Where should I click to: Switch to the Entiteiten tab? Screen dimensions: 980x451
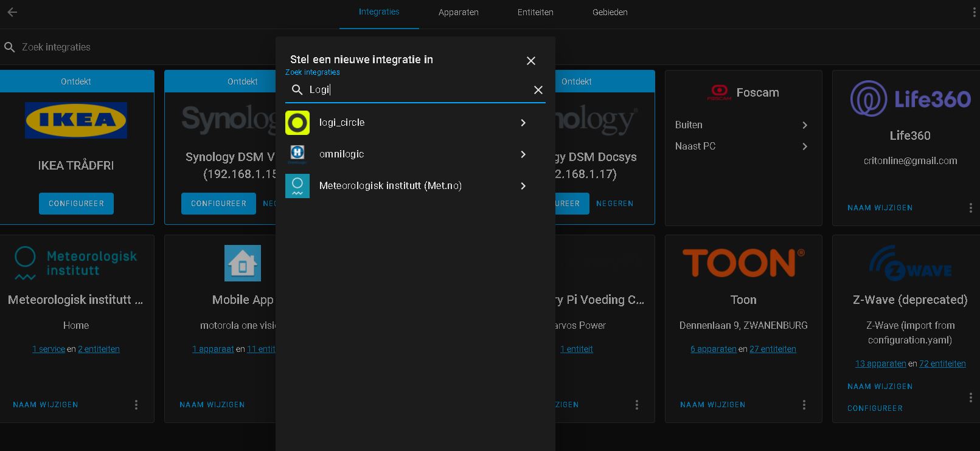click(x=535, y=12)
